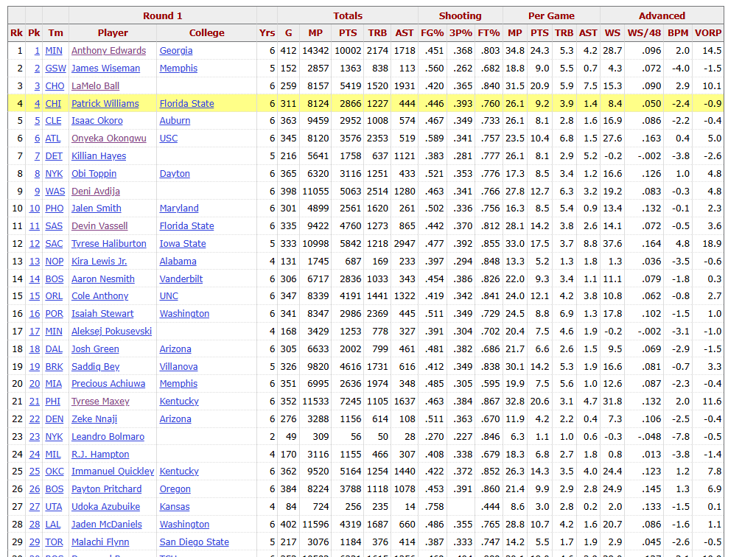Open Anthony Edwards player page
The width and height of the screenshot is (756, 557).
[x=108, y=51]
